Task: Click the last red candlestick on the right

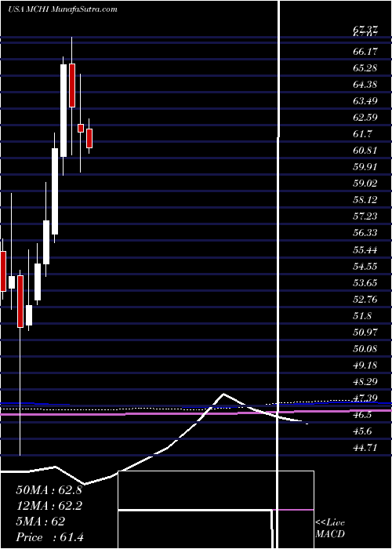Action: (x=89, y=138)
